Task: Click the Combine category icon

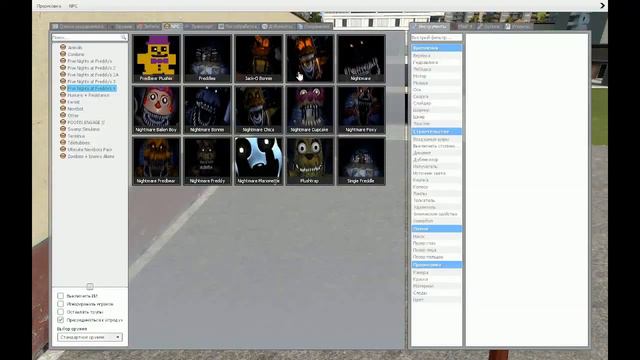Action: click(x=63, y=54)
